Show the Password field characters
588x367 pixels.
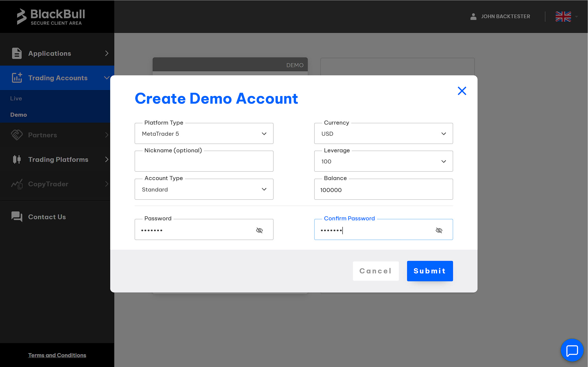point(259,230)
